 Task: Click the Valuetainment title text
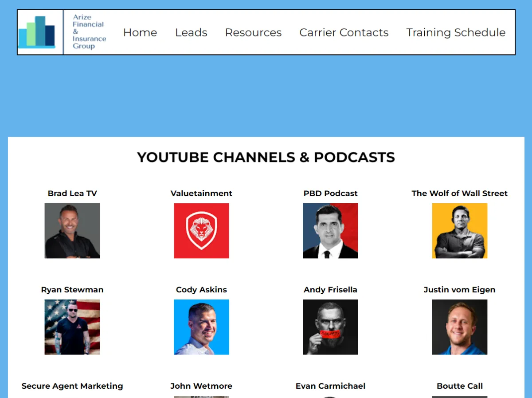(201, 193)
